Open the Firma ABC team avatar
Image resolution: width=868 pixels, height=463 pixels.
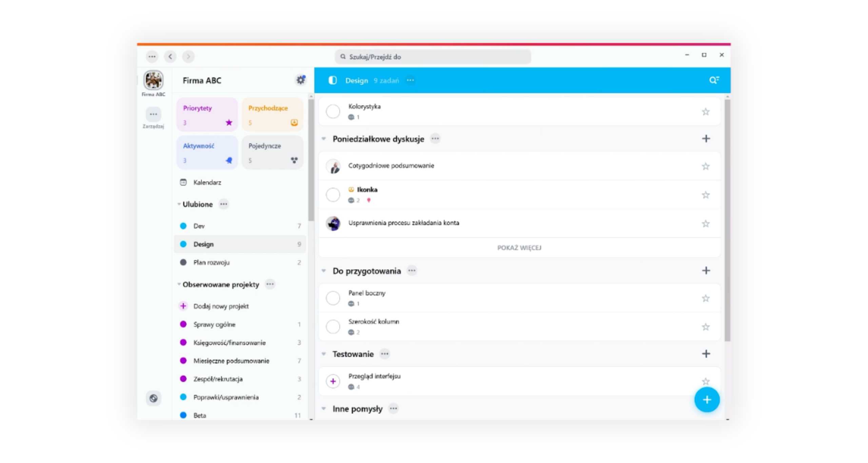[x=153, y=80]
